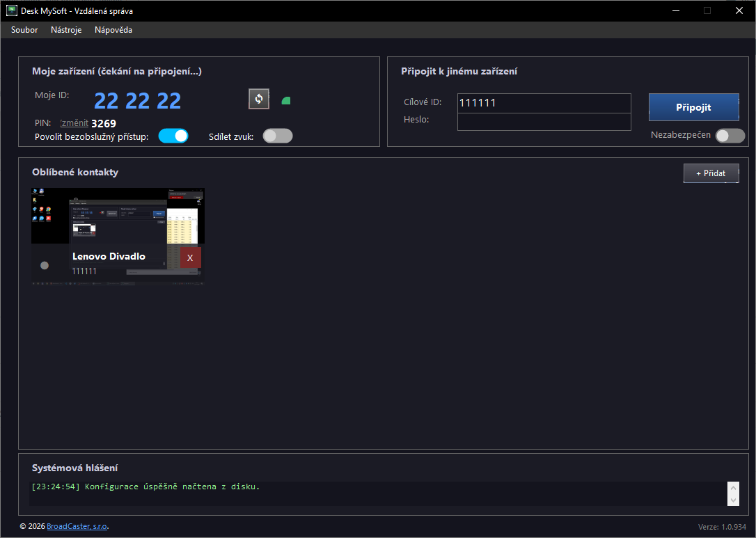Click the změnit PIN link
Viewport: 756px width, 538px height.
coord(74,123)
